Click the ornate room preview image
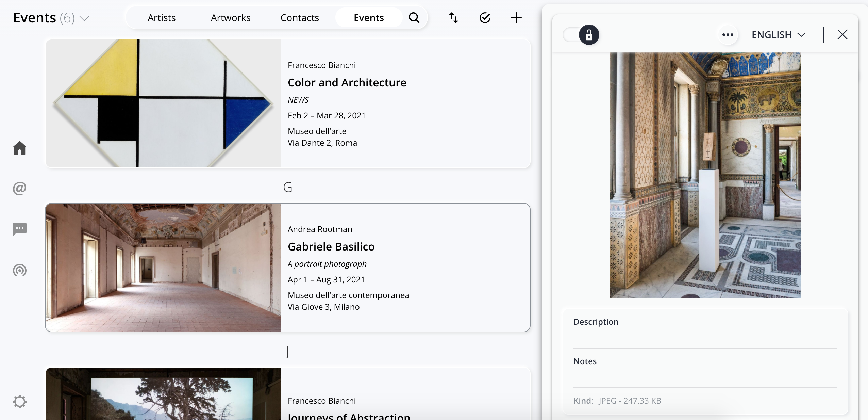The width and height of the screenshot is (868, 420). tap(705, 175)
